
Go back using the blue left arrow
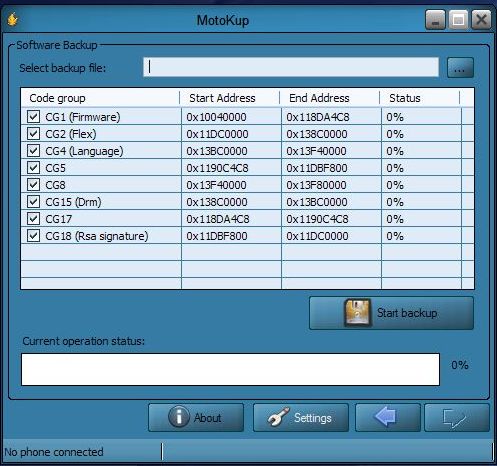[388, 417]
